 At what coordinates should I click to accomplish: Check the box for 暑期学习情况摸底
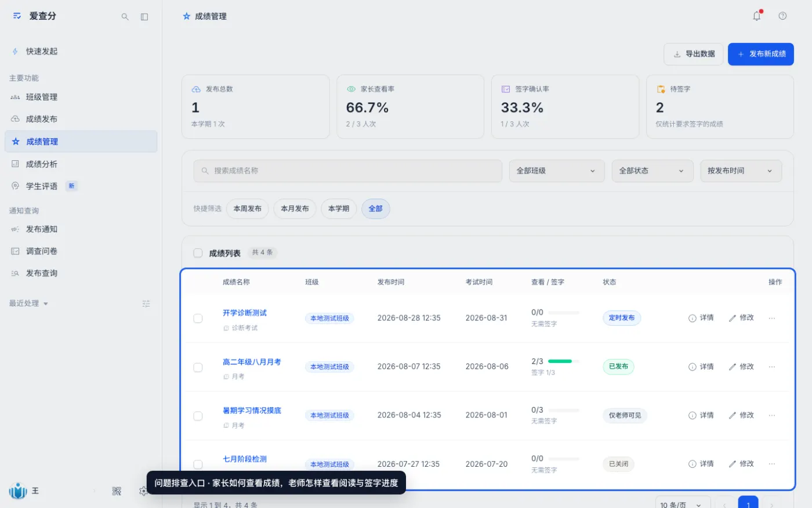click(x=198, y=416)
